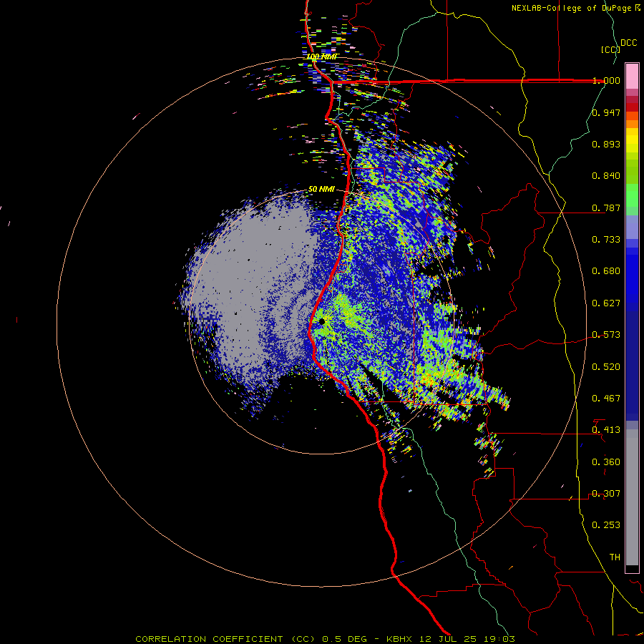Click the 0.413 scale value
The height and width of the screenshot is (644, 644).
[x=606, y=430]
